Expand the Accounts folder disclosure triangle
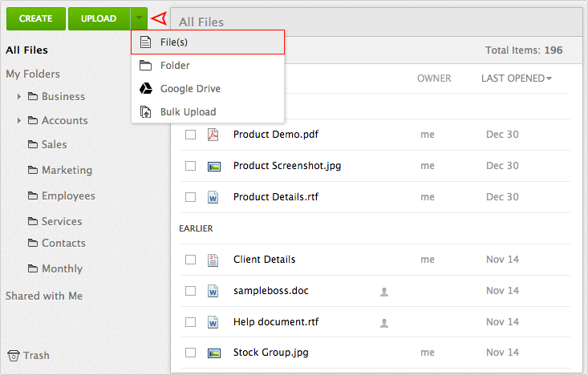The image size is (588, 375). click(18, 121)
